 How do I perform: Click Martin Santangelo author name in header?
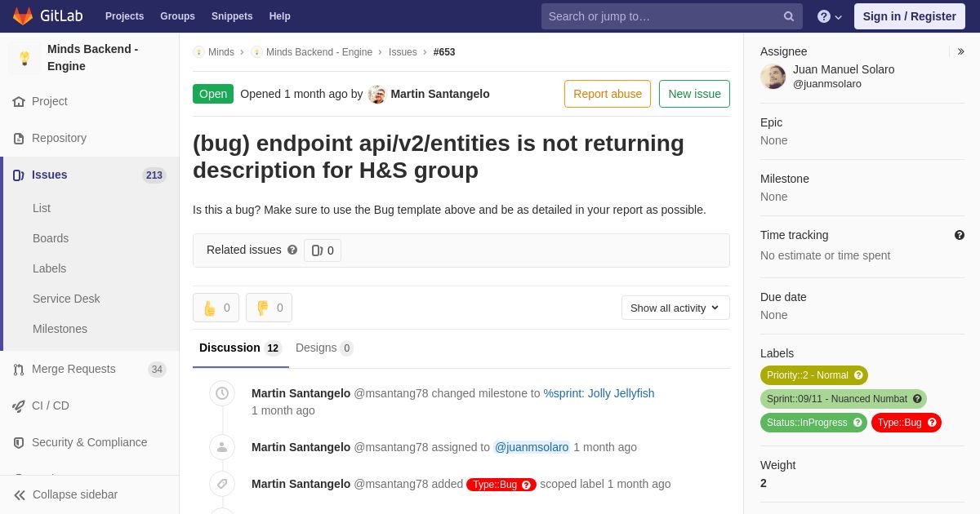(x=440, y=94)
